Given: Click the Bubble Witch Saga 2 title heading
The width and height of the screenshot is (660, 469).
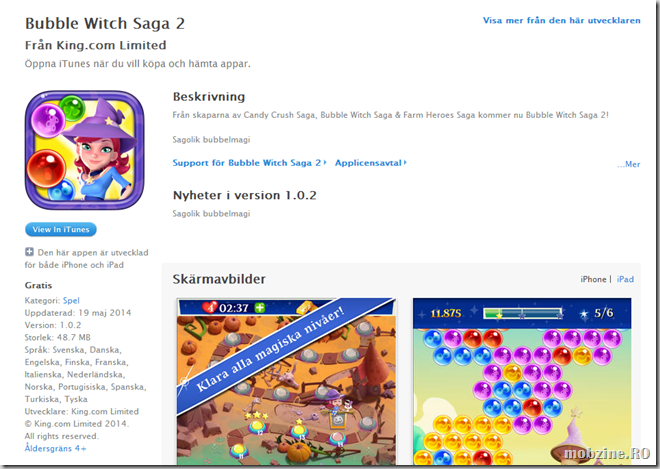Looking at the screenshot, I should pos(105,24).
